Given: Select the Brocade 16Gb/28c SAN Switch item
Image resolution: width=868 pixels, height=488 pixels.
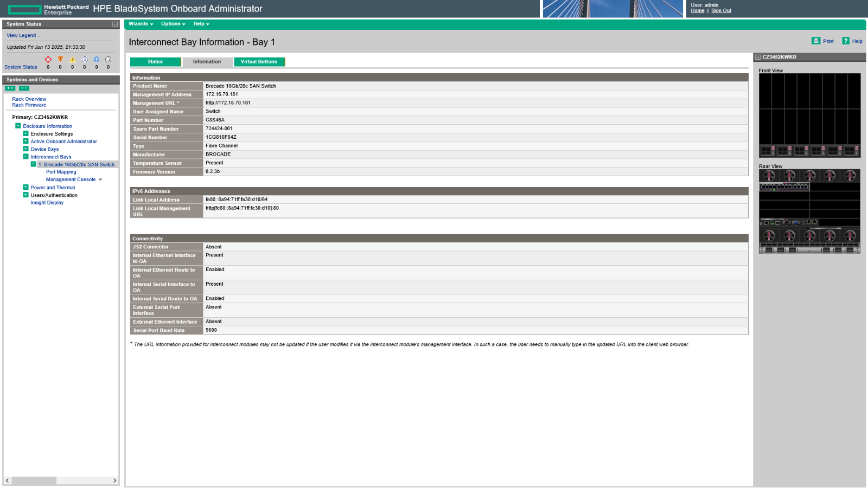Looking at the screenshot, I should coord(76,164).
